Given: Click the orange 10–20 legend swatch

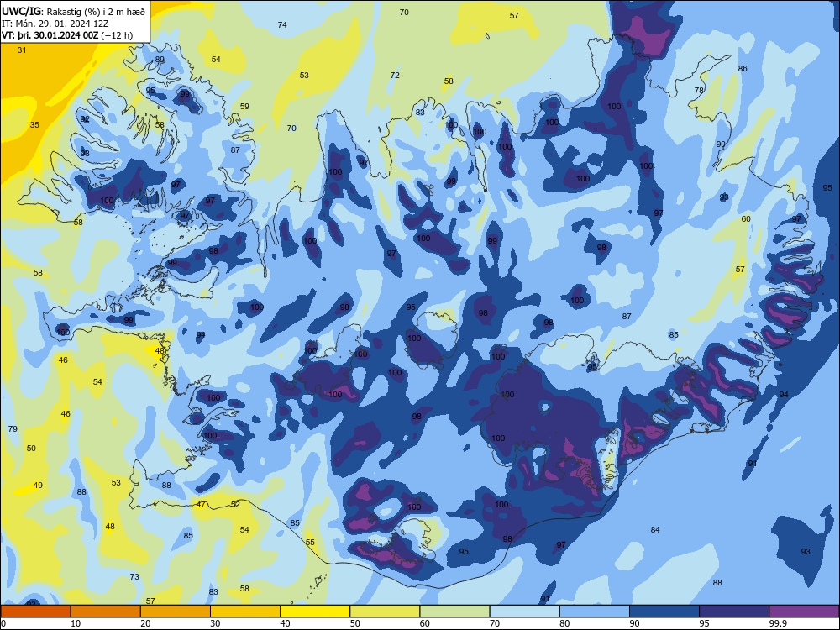Looking at the screenshot, I should pyautogui.click(x=106, y=612).
